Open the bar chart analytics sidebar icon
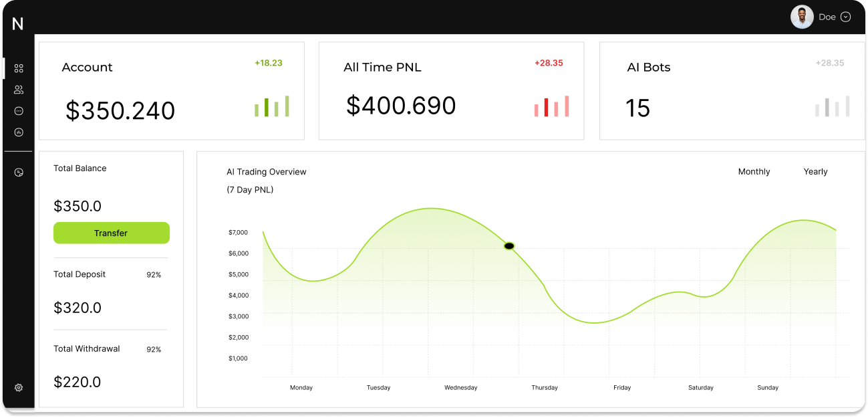The height and width of the screenshot is (418, 868). click(x=19, y=132)
